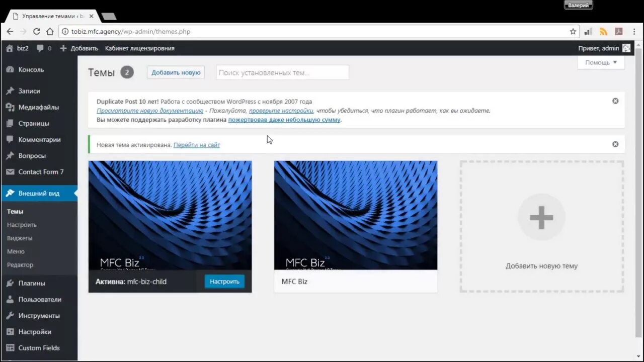Open Виджеты submenu item

coord(20,238)
